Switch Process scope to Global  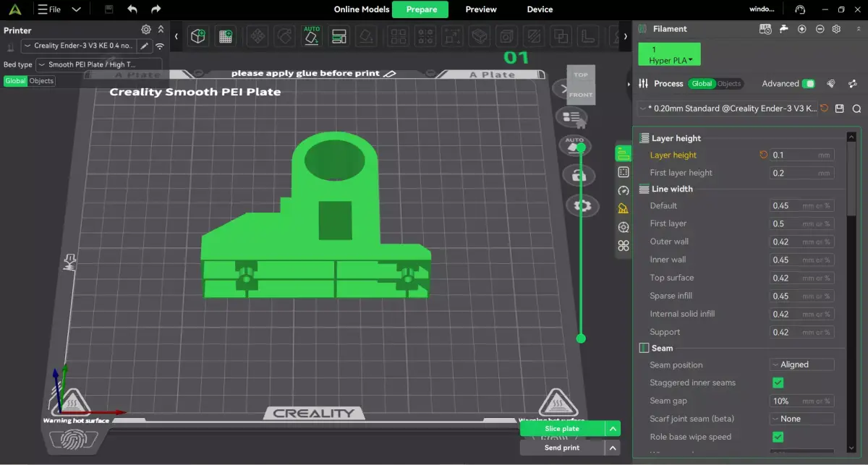coord(702,84)
